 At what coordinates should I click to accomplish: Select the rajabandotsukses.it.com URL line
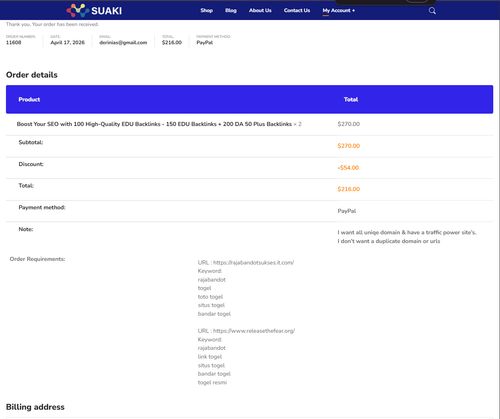(x=246, y=263)
